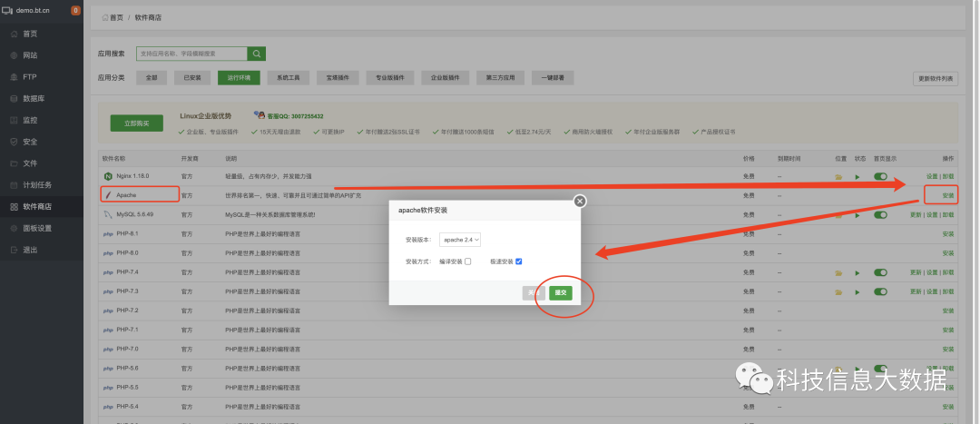Click the 立即购买 button
The image size is (980, 424).
pyautogui.click(x=137, y=123)
